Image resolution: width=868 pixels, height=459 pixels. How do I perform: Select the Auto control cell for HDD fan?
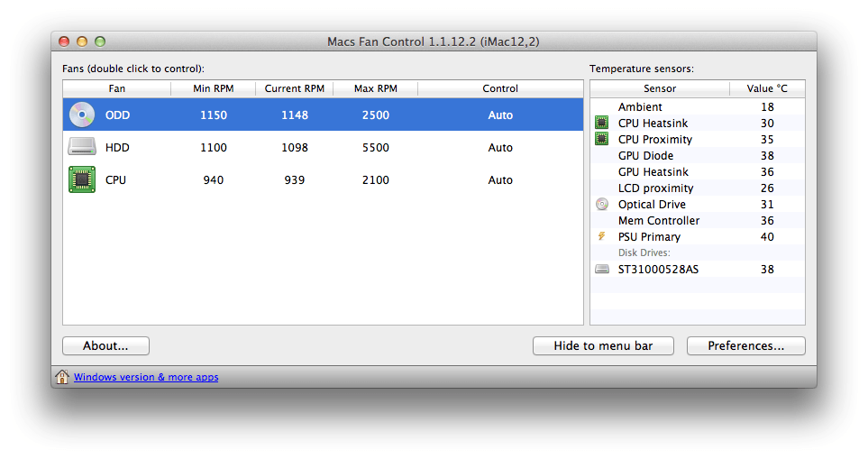click(500, 147)
